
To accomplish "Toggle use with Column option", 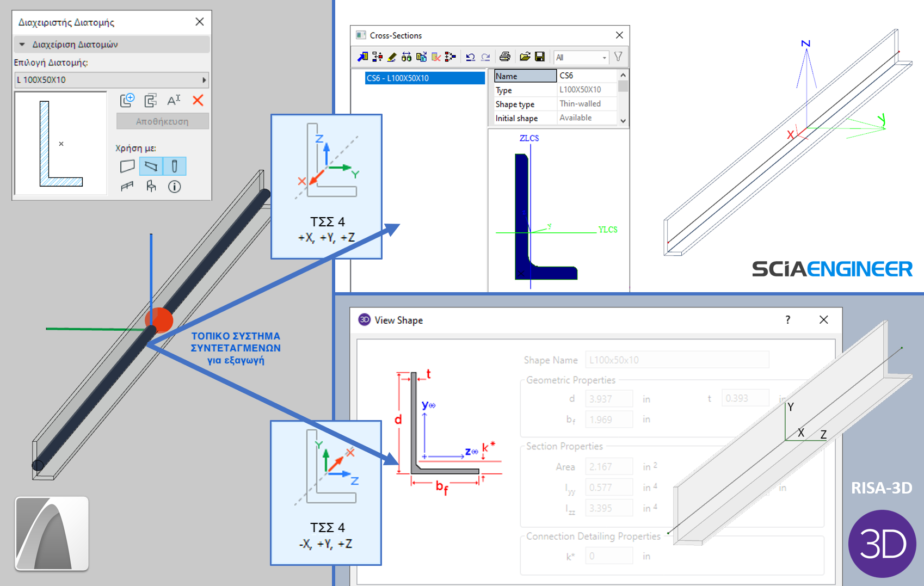I will pyautogui.click(x=175, y=166).
